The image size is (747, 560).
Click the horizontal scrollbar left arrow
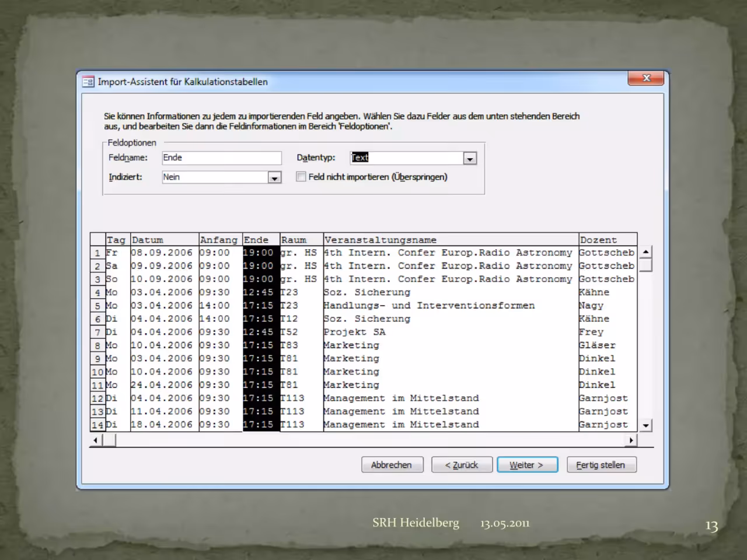[96, 440]
